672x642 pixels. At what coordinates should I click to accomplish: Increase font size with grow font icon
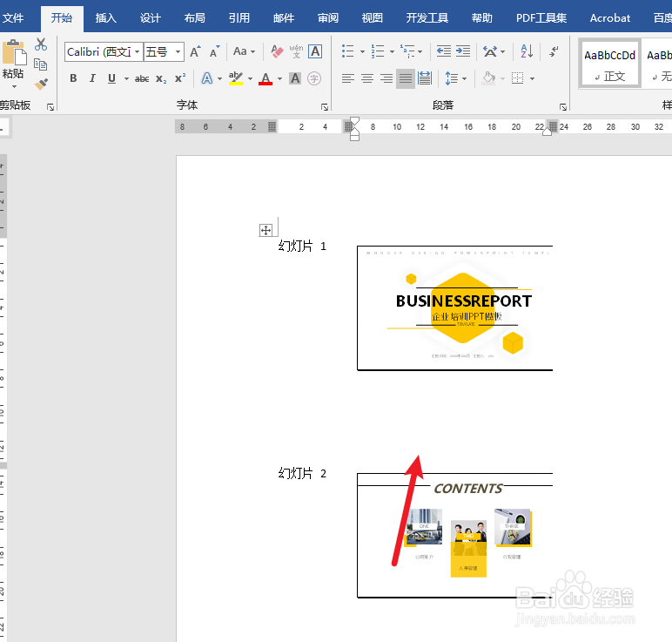195,52
